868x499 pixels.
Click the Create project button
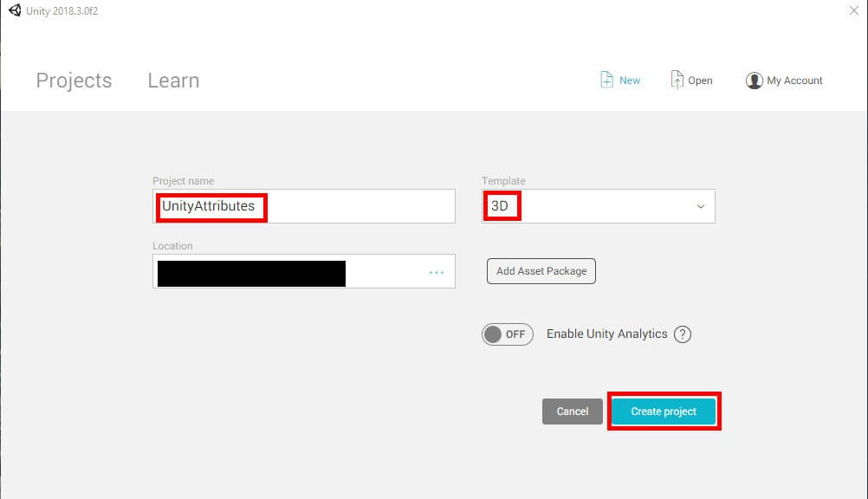pos(664,412)
